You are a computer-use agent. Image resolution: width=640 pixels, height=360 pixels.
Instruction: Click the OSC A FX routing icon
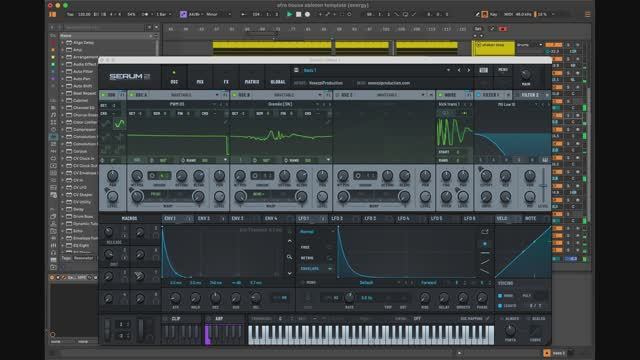point(225,95)
